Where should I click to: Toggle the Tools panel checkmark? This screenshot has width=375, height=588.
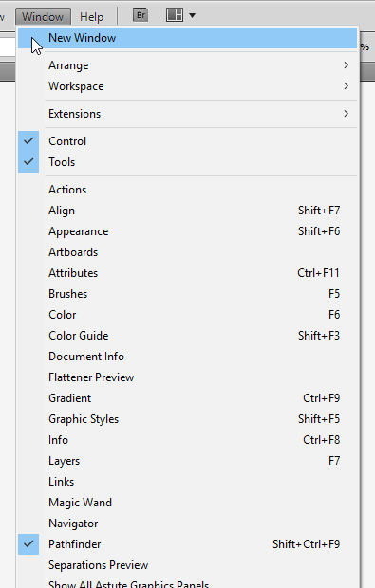(28, 162)
